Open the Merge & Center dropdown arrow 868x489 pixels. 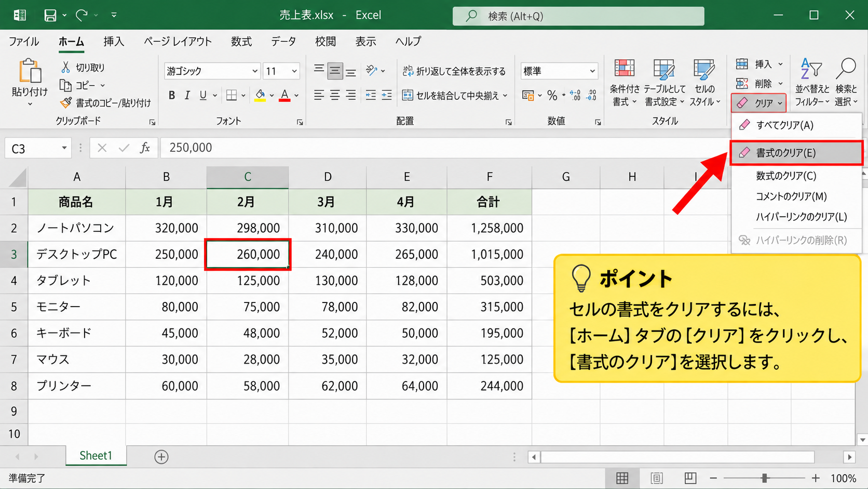point(505,96)
